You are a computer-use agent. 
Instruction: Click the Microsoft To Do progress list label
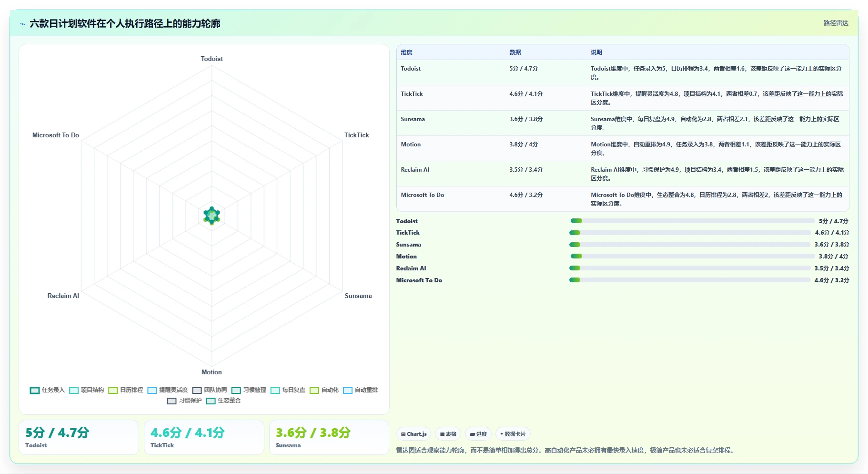[x=419, y=280]
